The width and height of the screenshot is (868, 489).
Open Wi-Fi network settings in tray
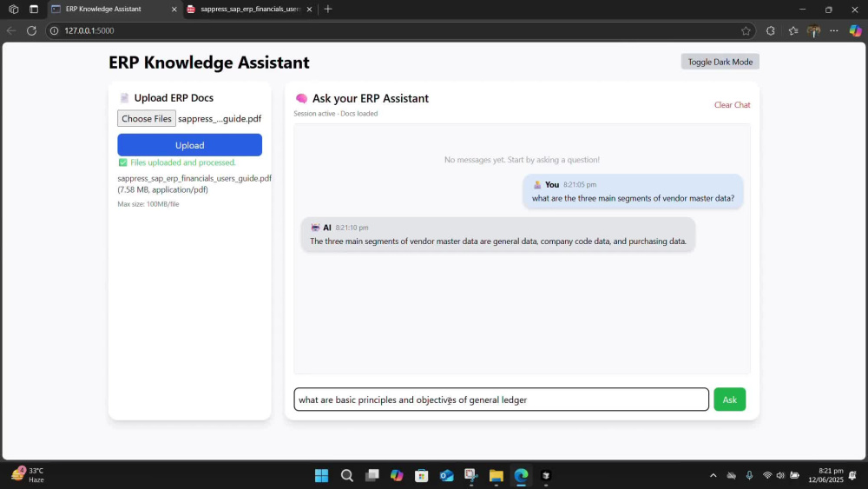pos(767,475)
